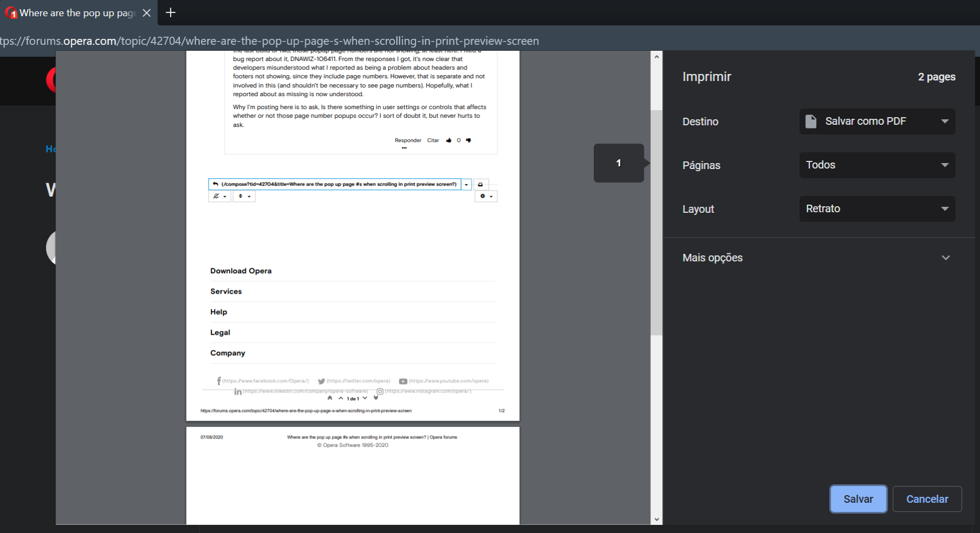Image resolution: width=980 pixels, height=533 pixels.
Task: Click the '2 pages' count text
Action: coord(937,77)
